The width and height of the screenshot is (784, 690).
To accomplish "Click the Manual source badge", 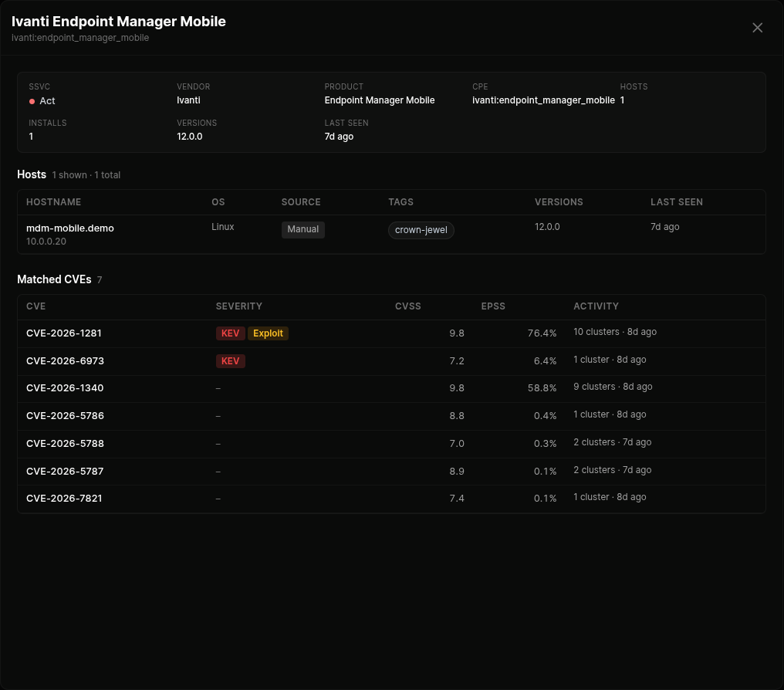I will coord(303,229).
